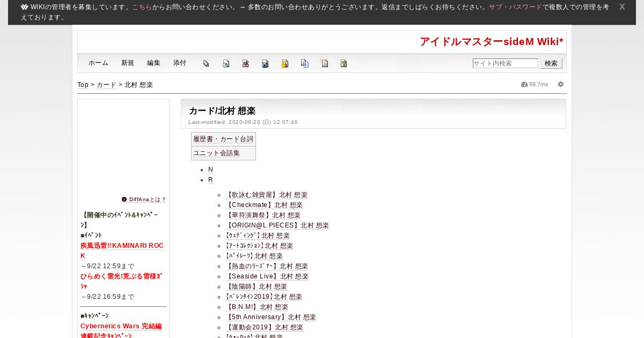
Task: Focus the サイト内検索 search box
Action: 505,63
